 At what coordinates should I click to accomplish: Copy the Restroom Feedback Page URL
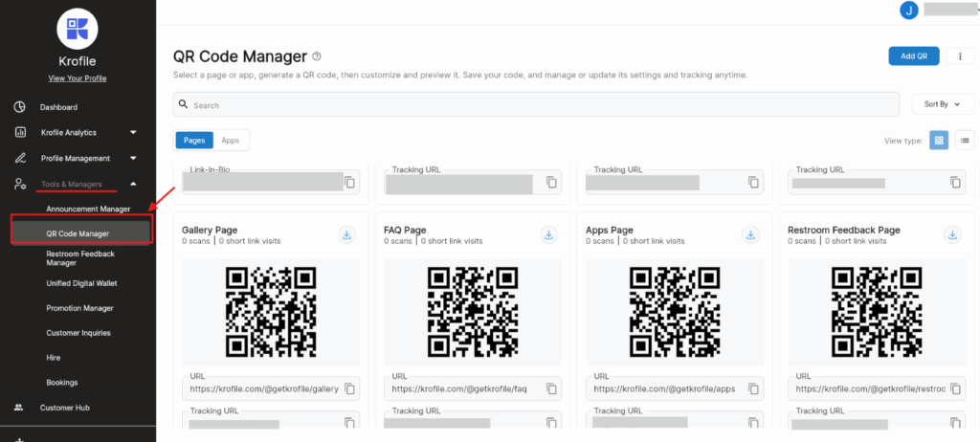956,388
